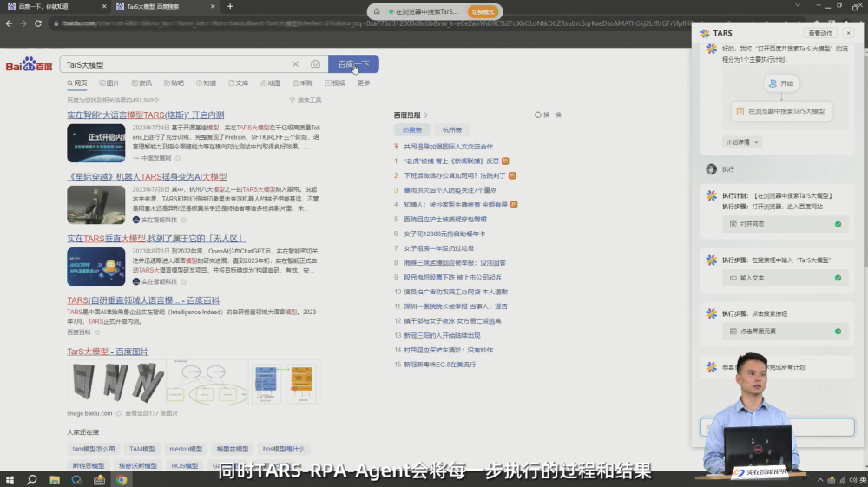This screenshot has height=487, width=868.
Task: Refresh hot list with 换一换
Action: pos(548,115)
